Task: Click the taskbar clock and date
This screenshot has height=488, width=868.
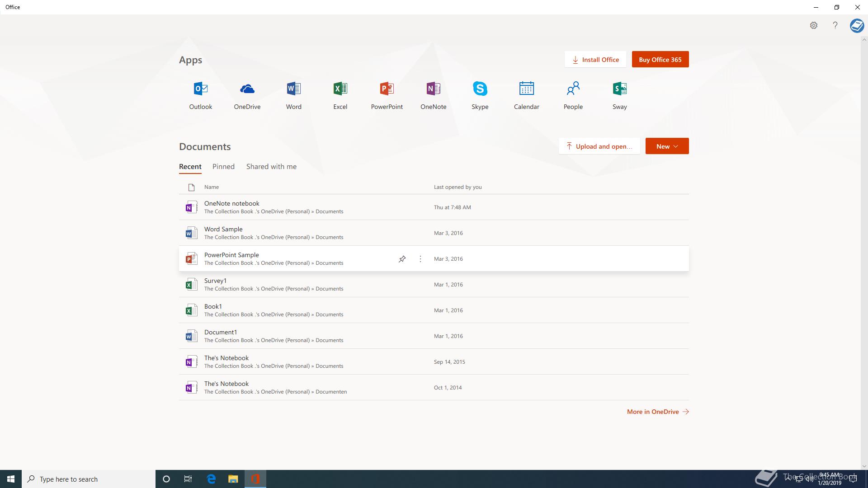Action: (829, 479)
